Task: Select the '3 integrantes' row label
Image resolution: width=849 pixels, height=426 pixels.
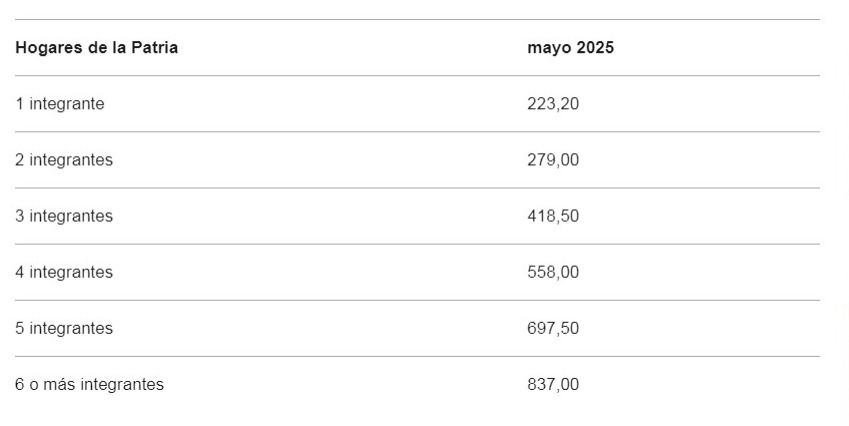Action: pos(64,216)
